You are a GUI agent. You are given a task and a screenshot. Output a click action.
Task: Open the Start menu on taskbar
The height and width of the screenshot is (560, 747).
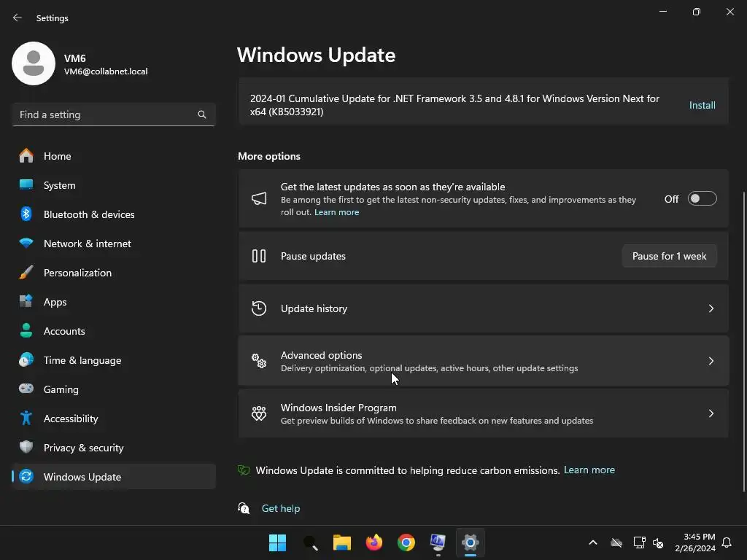click(x=277, y=542)
